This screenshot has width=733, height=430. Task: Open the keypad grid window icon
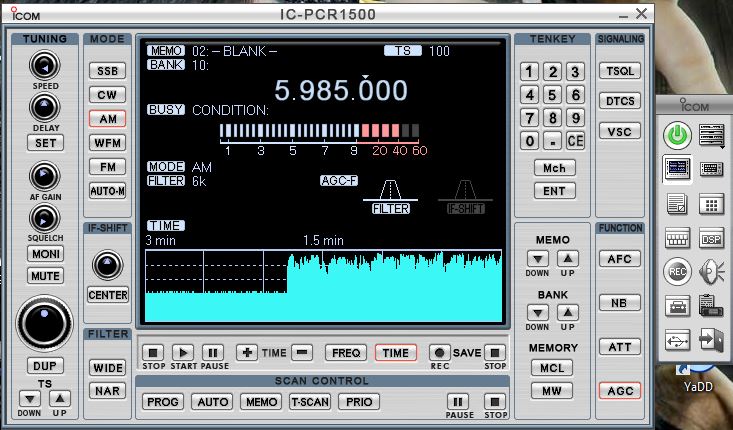pos(711,205)
